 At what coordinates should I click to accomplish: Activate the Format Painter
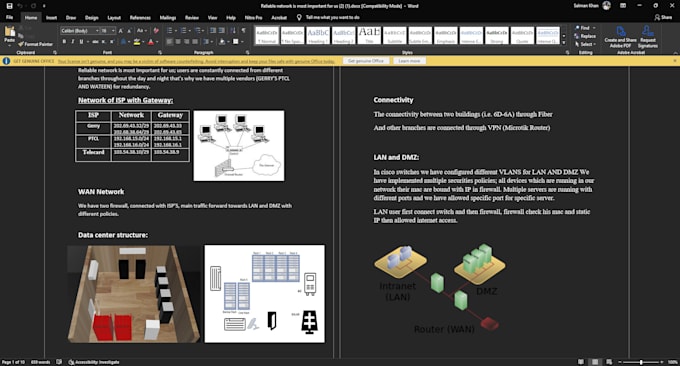tap(36, 44)
